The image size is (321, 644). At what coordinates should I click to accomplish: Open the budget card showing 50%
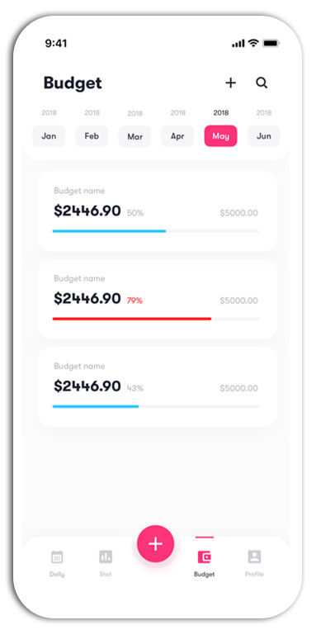(x=158, y=211)
